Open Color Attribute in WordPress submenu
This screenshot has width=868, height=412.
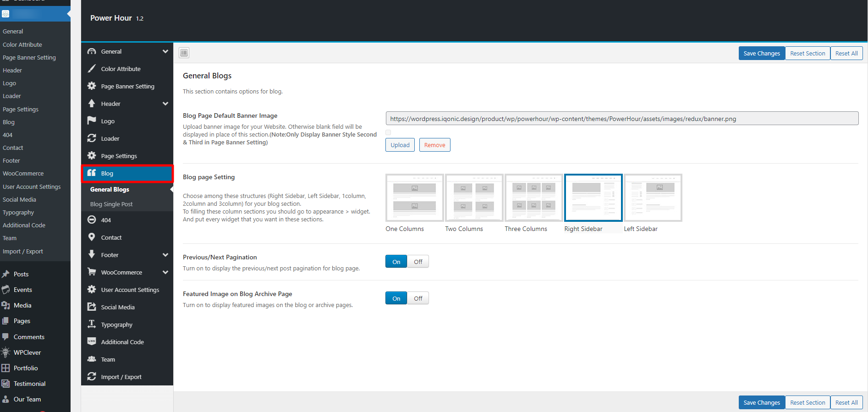pos(22,44)
